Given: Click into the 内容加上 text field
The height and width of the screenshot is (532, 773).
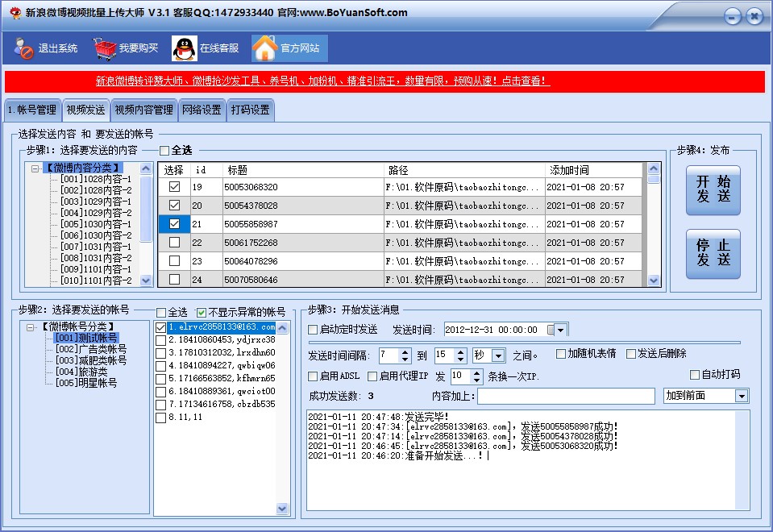Looking at the screenshot, I should [x=566, y=396].
